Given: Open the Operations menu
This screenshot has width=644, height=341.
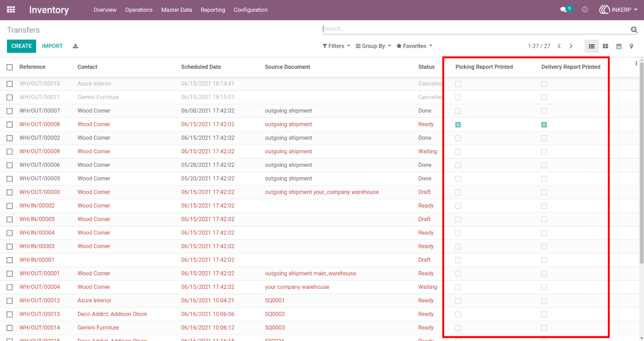Looking at the screenshot, I should (x=139, y=10).
